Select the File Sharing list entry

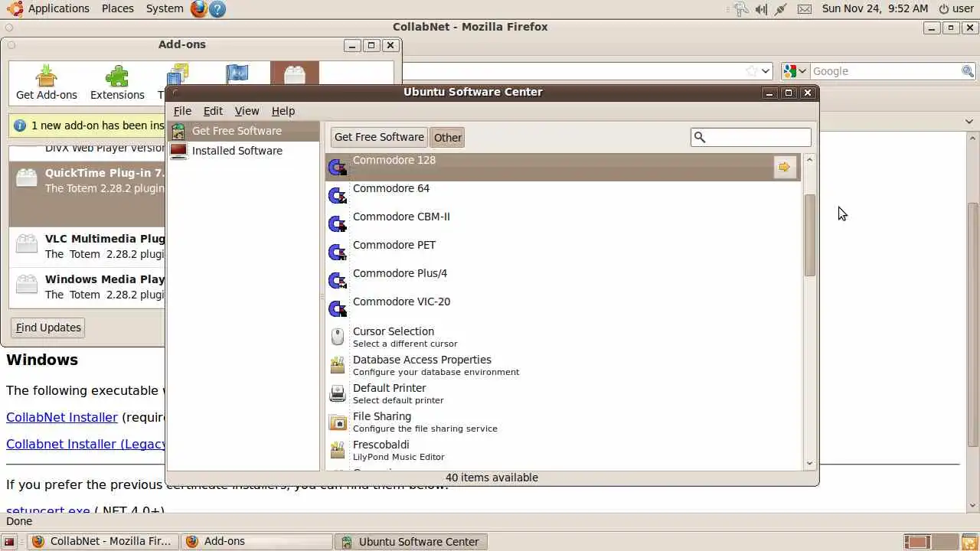563,422
